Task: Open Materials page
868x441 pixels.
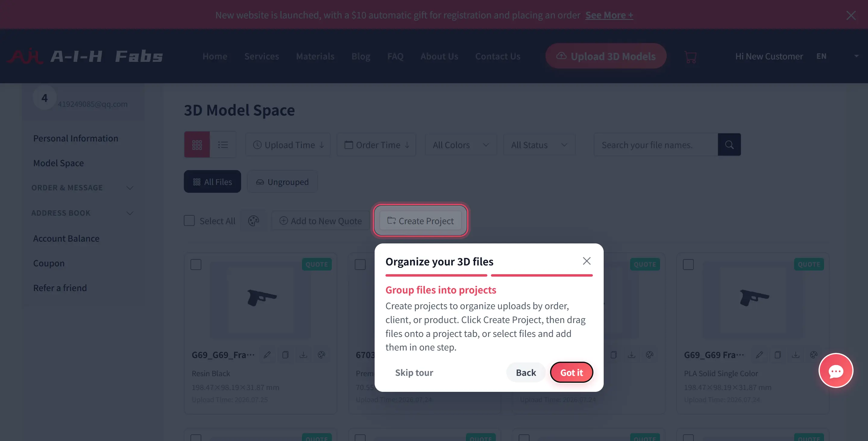Action: (315, 56)
